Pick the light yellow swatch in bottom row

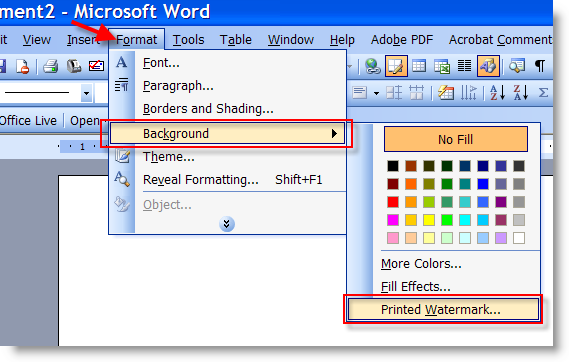point(429,238)
